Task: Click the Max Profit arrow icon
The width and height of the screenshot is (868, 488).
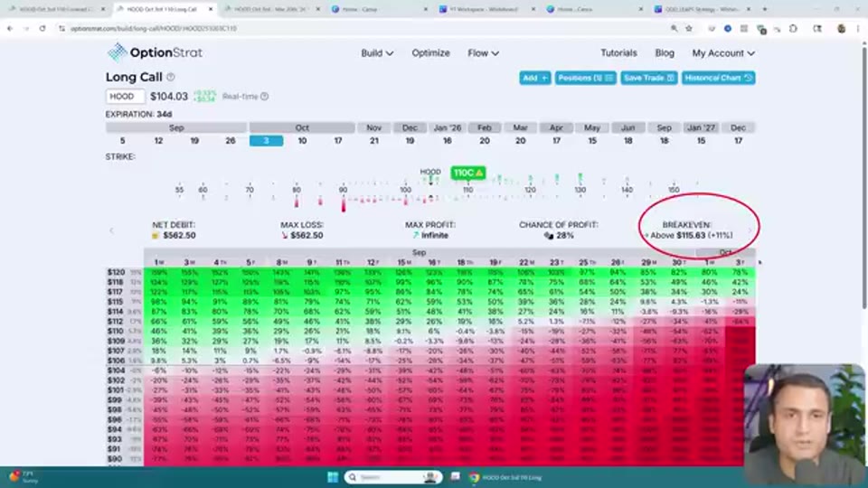Action: [416, 236]
